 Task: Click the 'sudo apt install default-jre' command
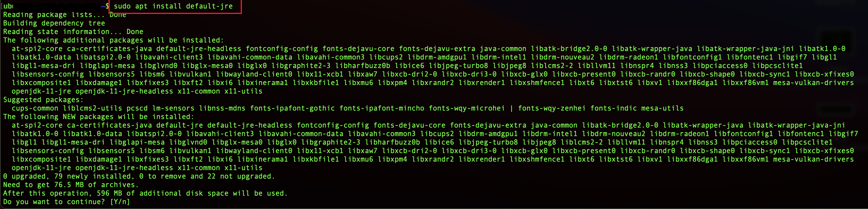click(173, 6)
